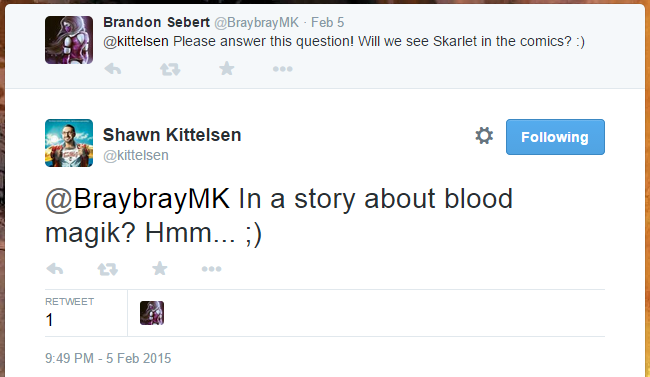650x377 pixels.
Task: Favorite Shawn Kittelsen's tweet with star
Action: 160,268
